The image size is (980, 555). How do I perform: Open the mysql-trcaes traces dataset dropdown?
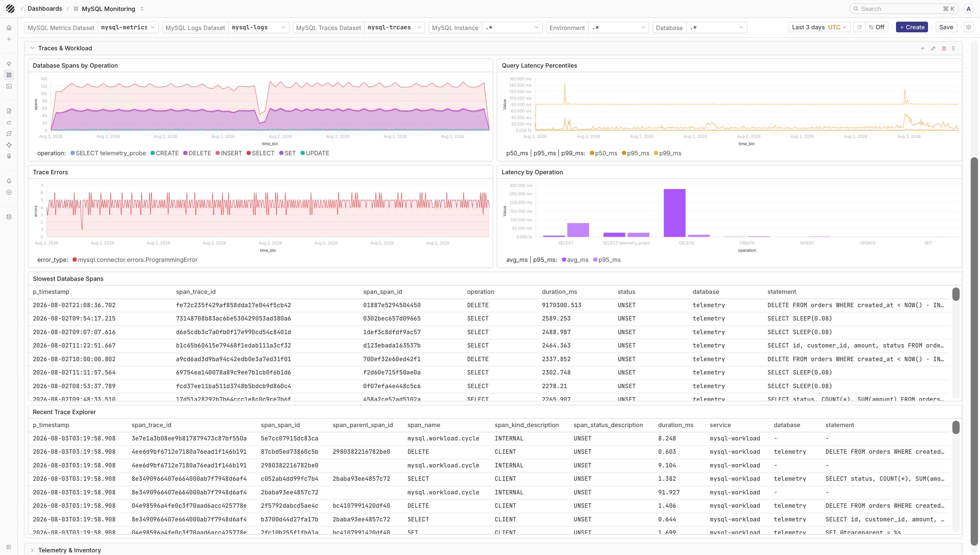(x=394, y=27)
